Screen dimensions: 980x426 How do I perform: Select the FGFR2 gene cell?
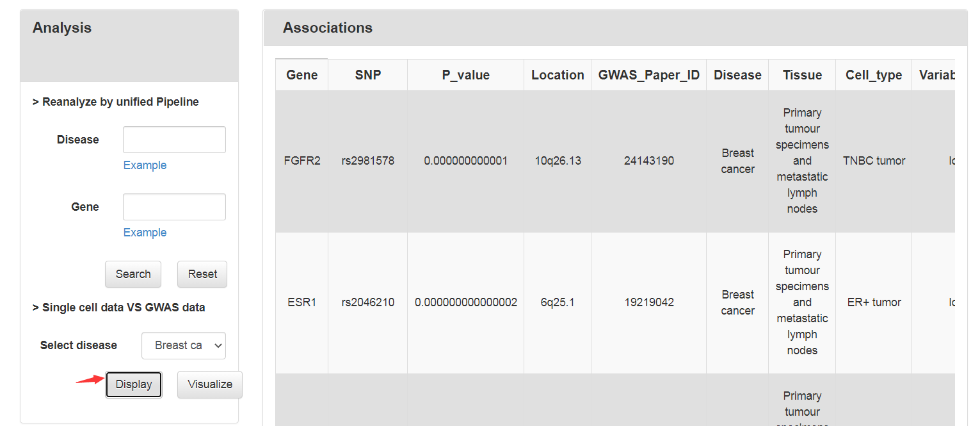click(302, 161)
